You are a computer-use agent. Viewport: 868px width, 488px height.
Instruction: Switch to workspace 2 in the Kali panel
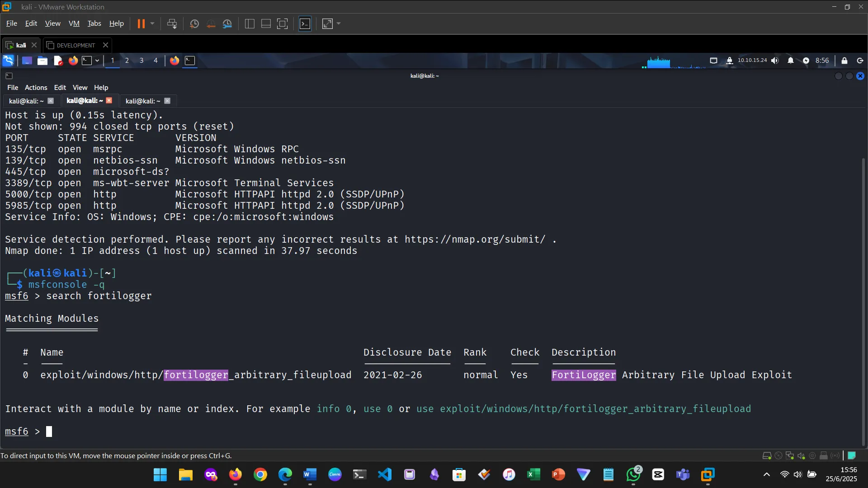pos(127,61)
